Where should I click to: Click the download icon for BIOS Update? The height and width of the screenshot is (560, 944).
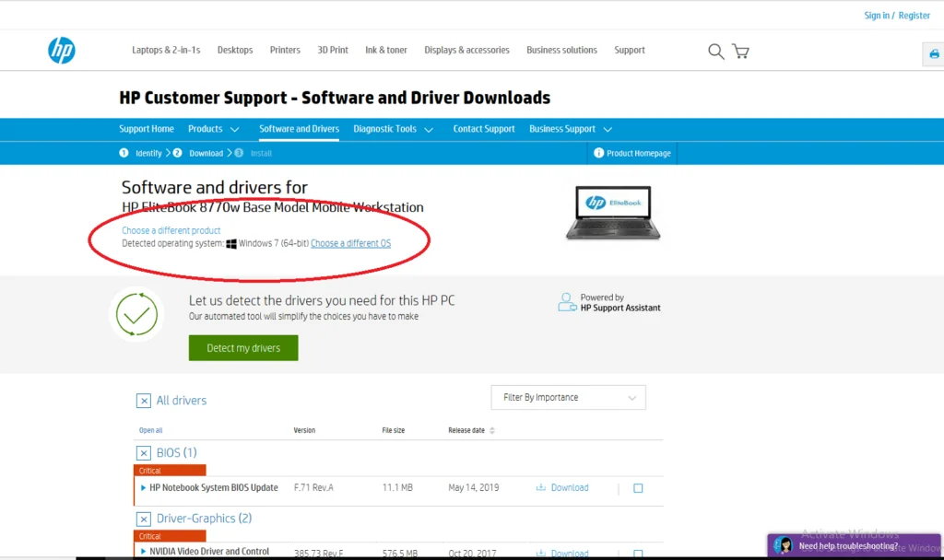point(540,487)
